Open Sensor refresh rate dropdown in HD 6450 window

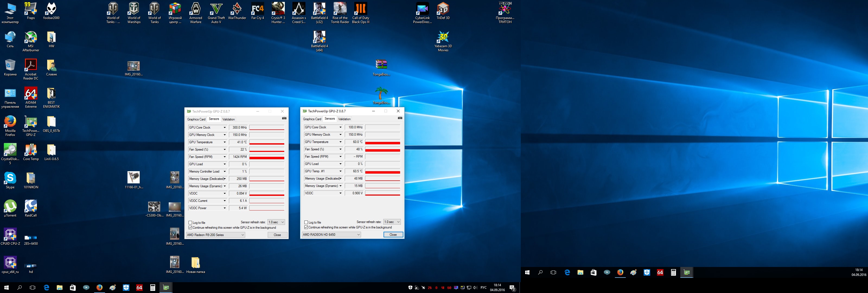click(x=392, y=222)
